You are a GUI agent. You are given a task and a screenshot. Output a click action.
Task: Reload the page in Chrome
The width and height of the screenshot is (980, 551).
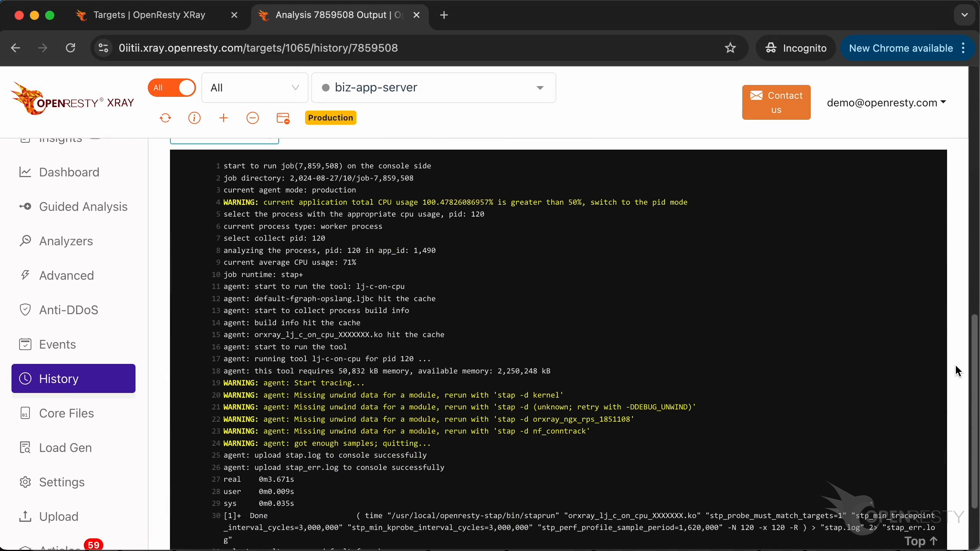pyautogui.click(x=70, y=48)
